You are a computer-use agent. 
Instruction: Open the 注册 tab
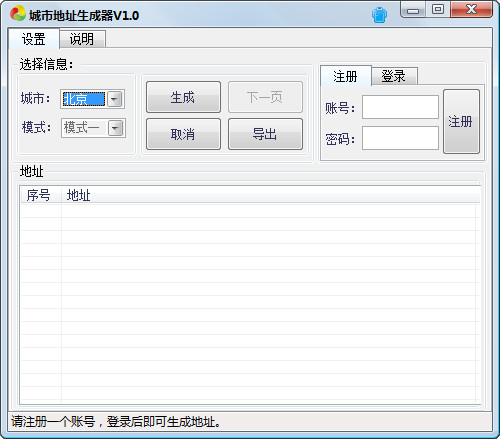pos(346,76)
